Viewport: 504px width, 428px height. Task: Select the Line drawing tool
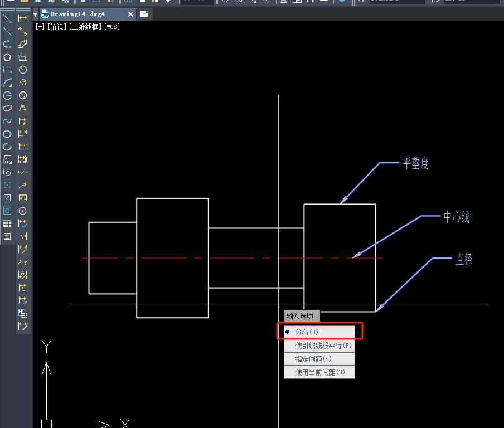7,18
